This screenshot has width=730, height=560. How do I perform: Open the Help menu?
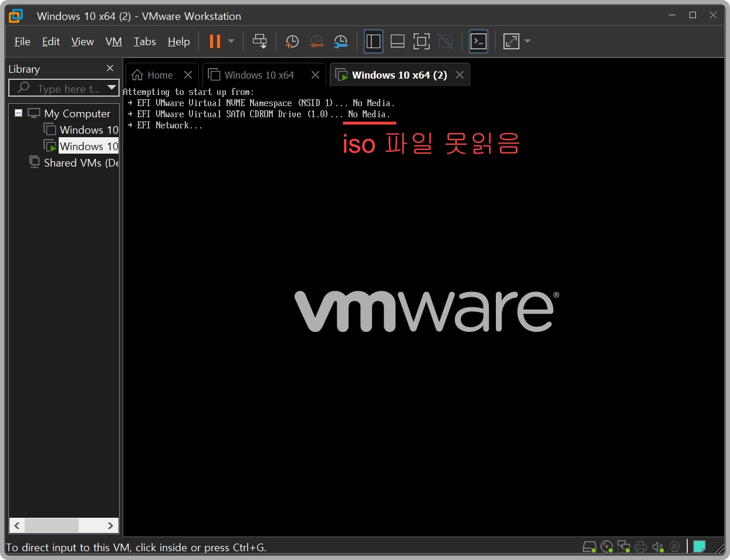click(x=178, y=42)
